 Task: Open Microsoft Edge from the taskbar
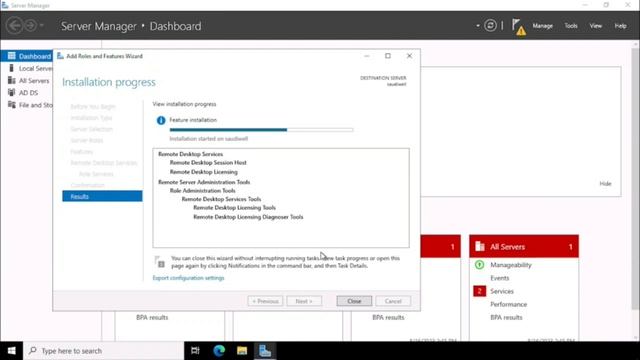(219, 351)
